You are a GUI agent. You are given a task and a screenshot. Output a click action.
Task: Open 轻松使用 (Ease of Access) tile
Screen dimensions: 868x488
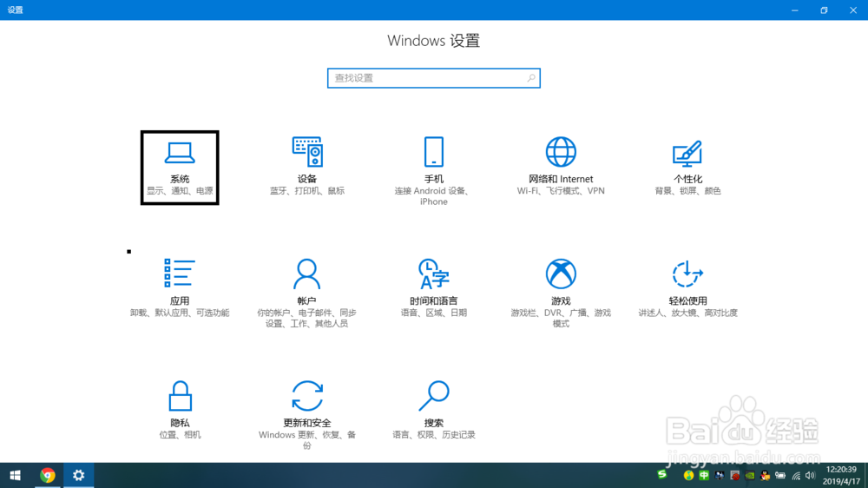coord(687,288)
